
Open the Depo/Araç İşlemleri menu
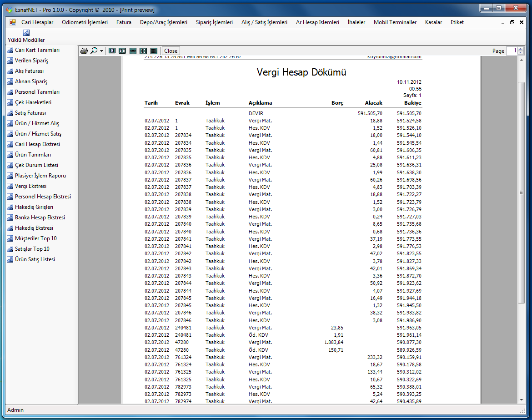click(x=164, y=22)
